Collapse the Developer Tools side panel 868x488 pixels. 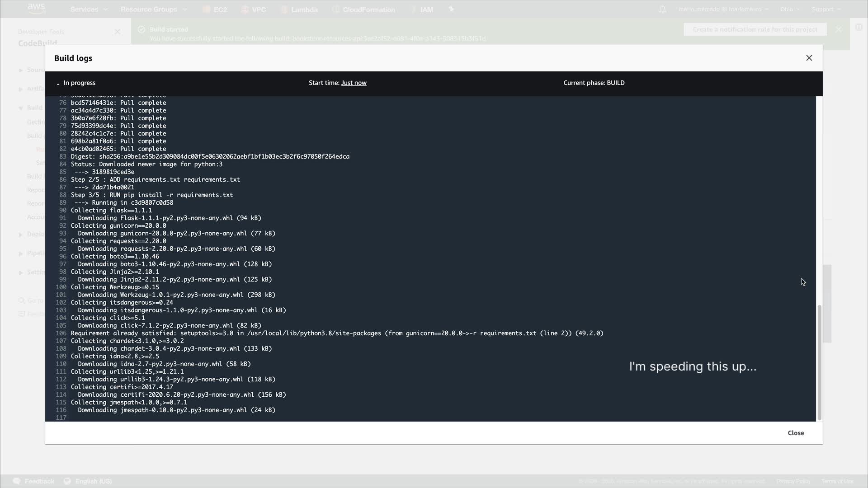[x=118, y=32]
